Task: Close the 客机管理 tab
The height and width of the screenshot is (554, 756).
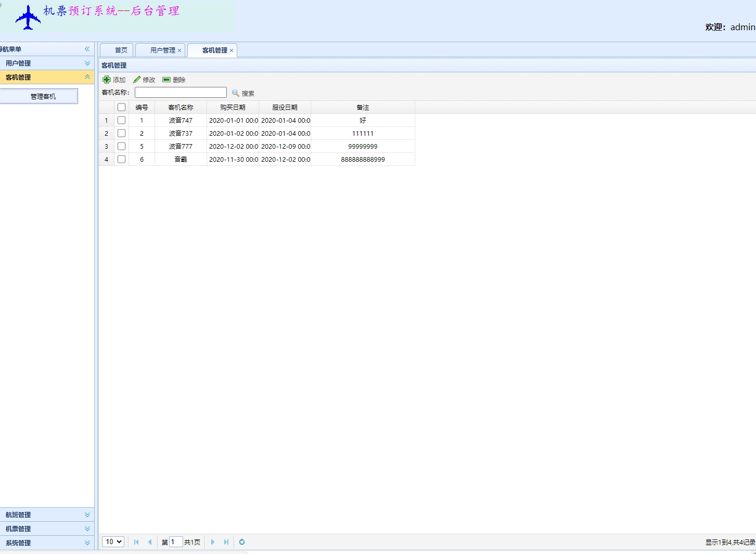Action: click(232, 50)
